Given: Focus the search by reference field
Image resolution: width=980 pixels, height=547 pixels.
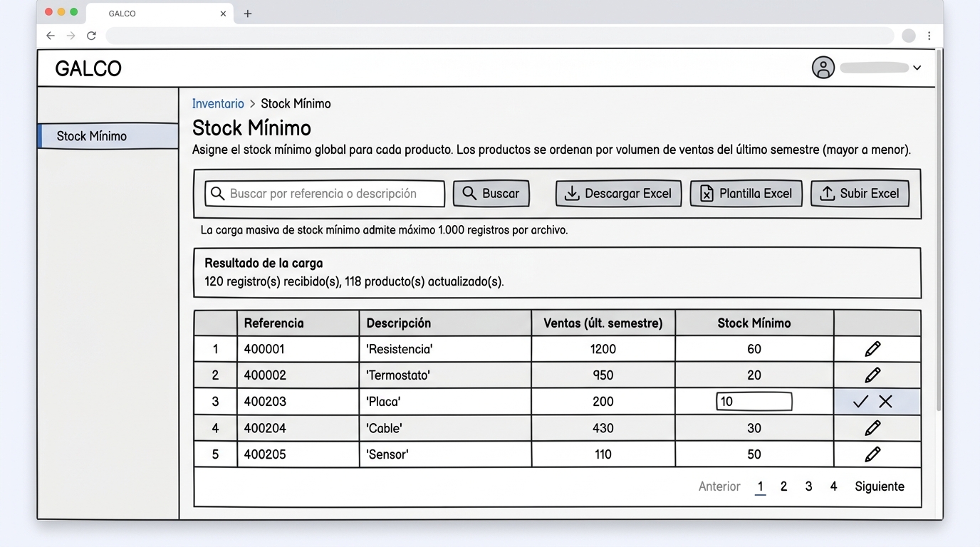Looking at the screenshot, I should [x=325, y=193].
